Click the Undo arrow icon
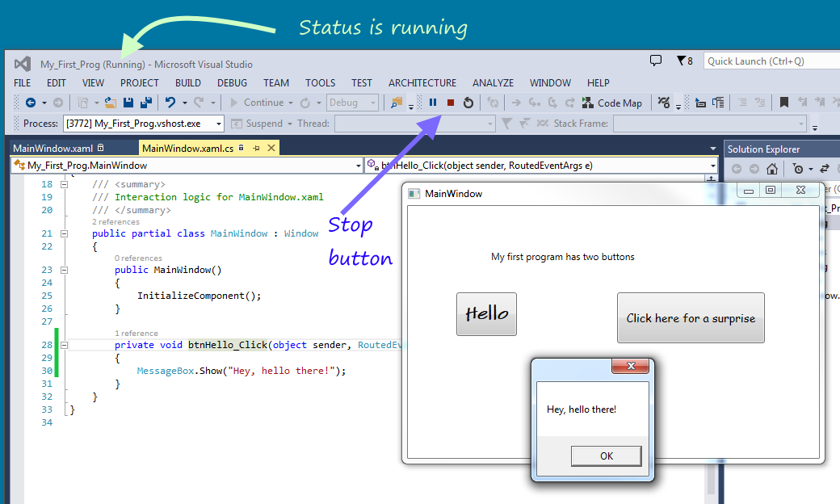840x504 pixels. (x=170, y=103)
